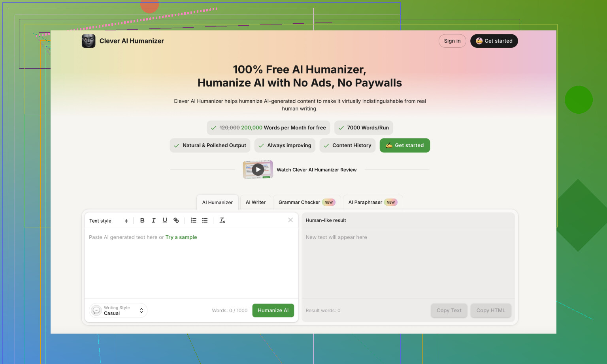This screenshot has width=607, height=364.
Task: Click the Clever AI Humanizer logo
Action: pyautogui.click(x=89, y=41)
